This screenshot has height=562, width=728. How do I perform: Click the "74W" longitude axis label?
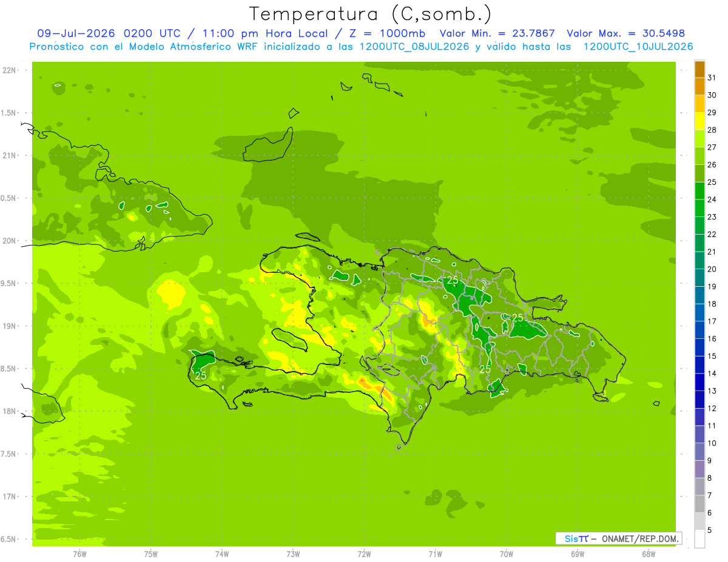point(221,554)
